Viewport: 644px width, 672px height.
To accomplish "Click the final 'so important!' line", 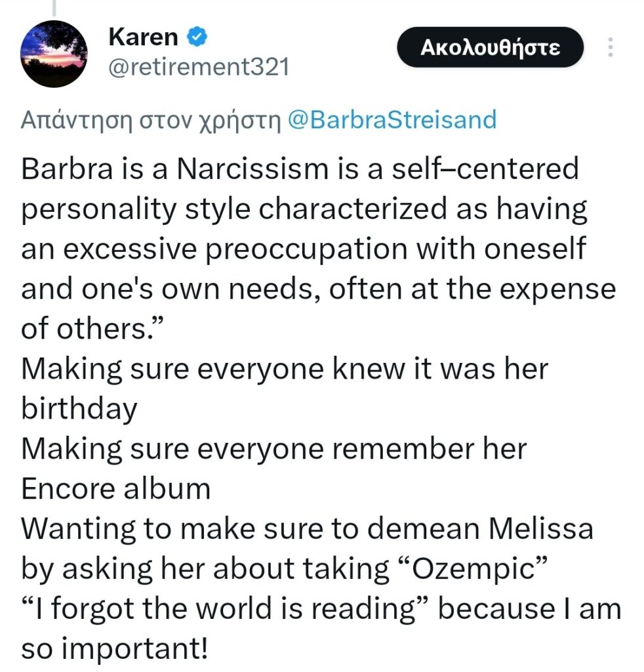I will [x=115, y=649].
